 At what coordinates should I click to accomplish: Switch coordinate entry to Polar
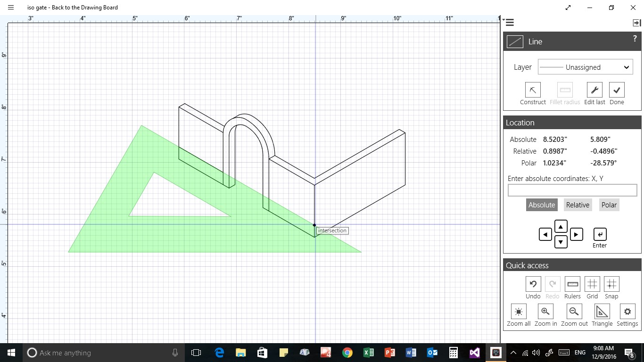pyautogui.click(x=609, y=205)
